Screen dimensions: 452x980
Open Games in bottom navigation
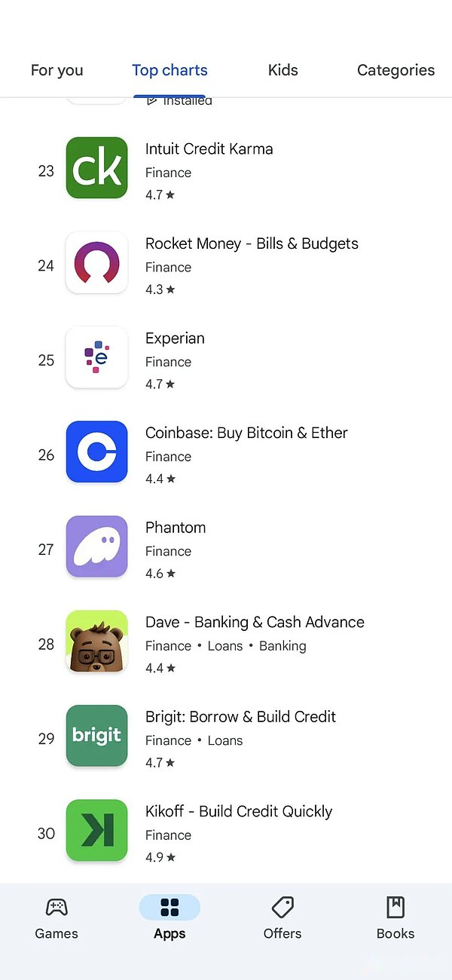click(56, 917)
